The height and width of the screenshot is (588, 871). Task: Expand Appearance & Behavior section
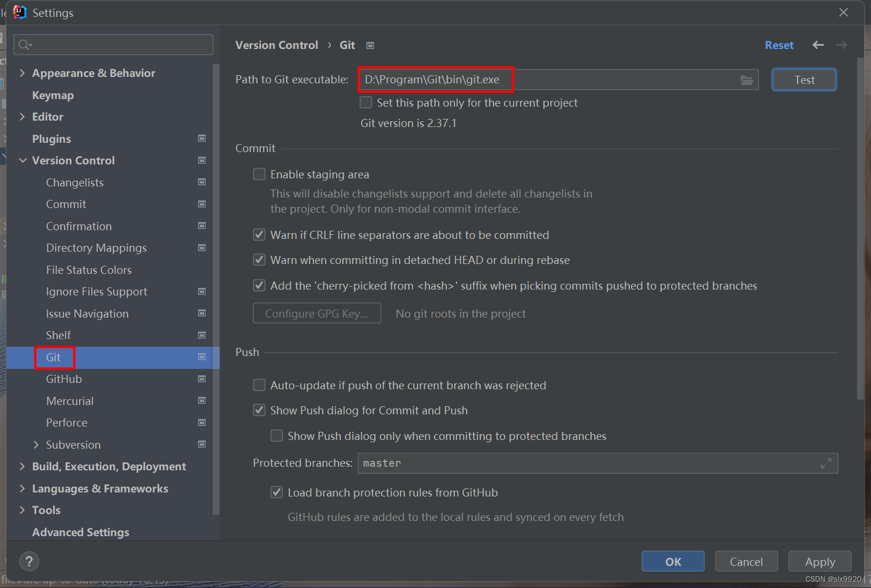pos(22,73)
